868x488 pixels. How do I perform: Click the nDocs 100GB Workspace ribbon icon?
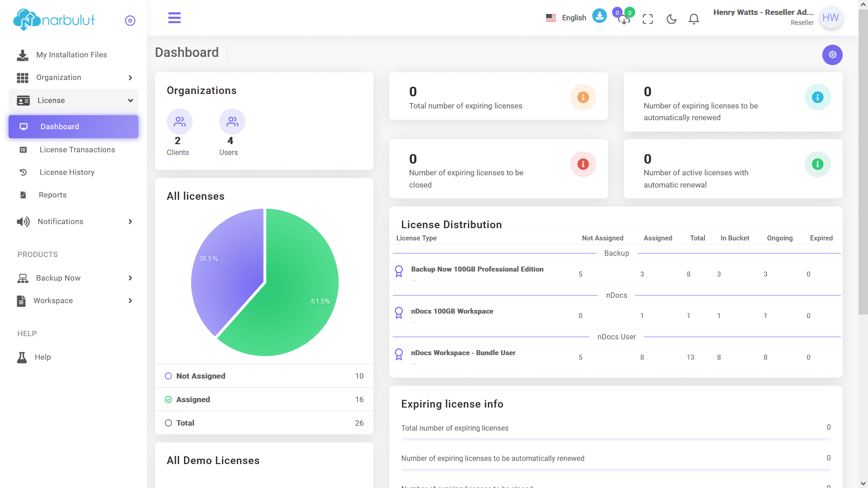click(399, 313)
